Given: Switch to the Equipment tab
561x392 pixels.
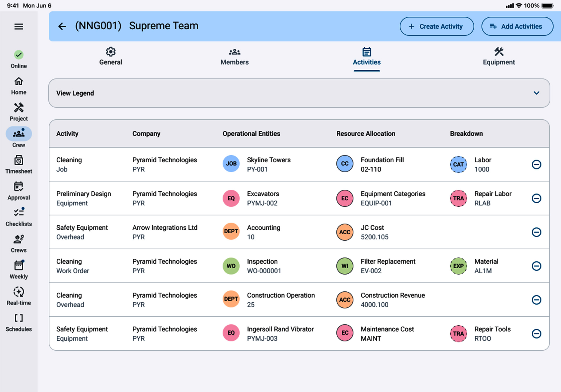Looking at the screenshot, I should pyautogui.click(x=499, y=57).
